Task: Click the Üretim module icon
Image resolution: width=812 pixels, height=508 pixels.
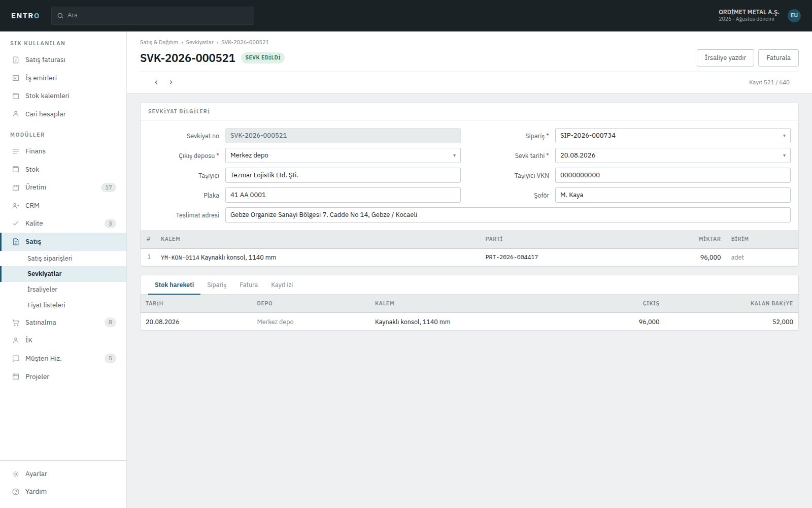Action: pos(16,187)
